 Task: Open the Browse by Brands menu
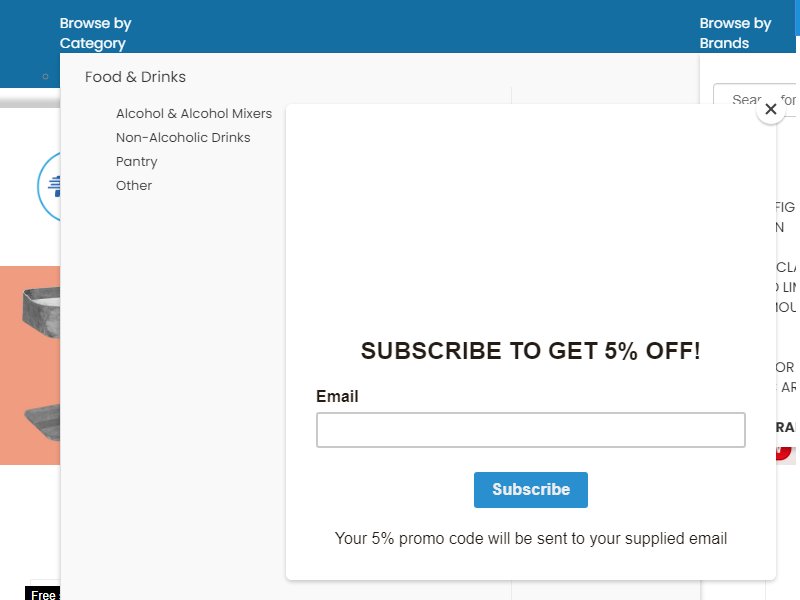(x=735, y=33)
